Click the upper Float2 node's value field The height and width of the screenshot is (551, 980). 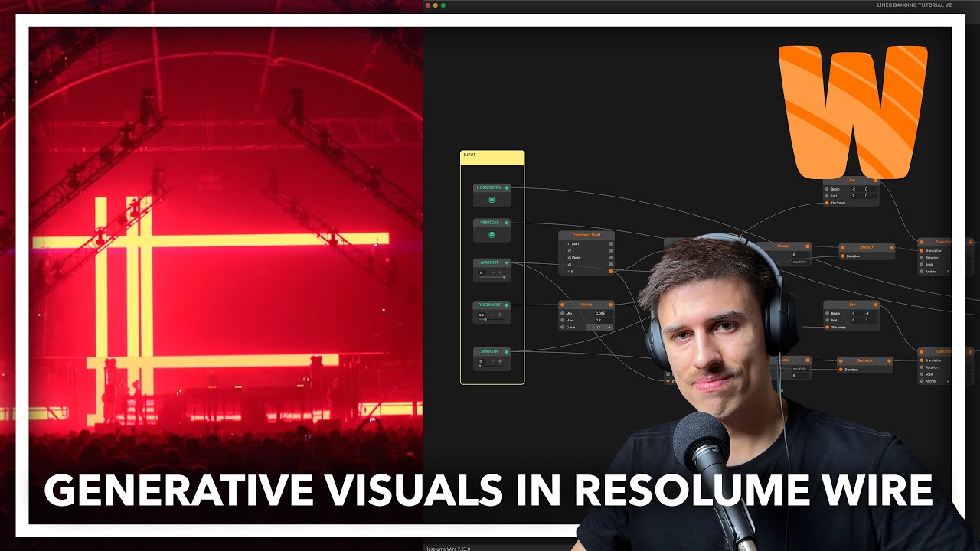click(800, 255)
